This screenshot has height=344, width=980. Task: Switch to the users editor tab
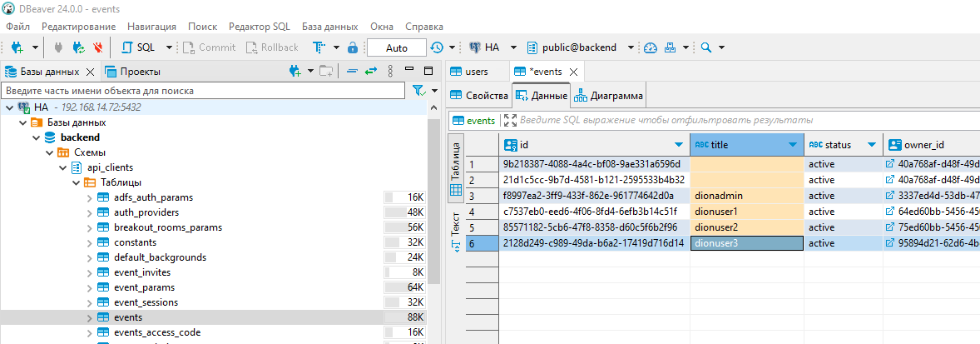click(469, 72)
